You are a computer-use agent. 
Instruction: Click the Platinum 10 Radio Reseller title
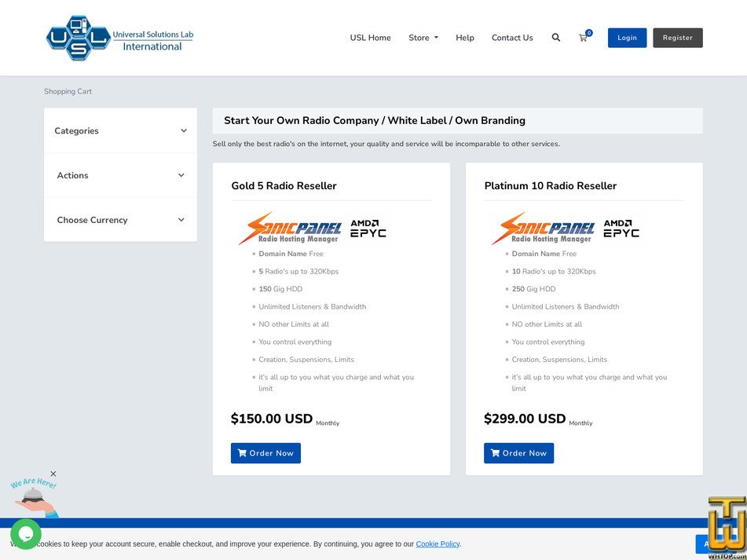[x=551, y=185]
